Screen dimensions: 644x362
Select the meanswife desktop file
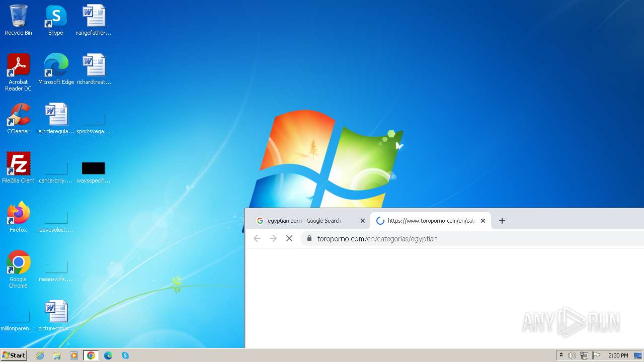point(56,270)
